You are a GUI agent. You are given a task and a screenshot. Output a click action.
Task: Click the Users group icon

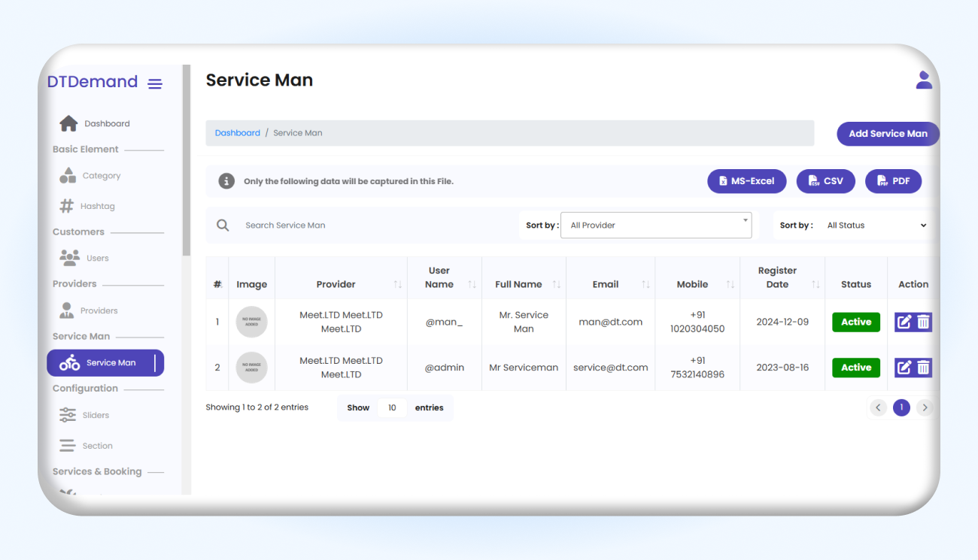point(69,258)
